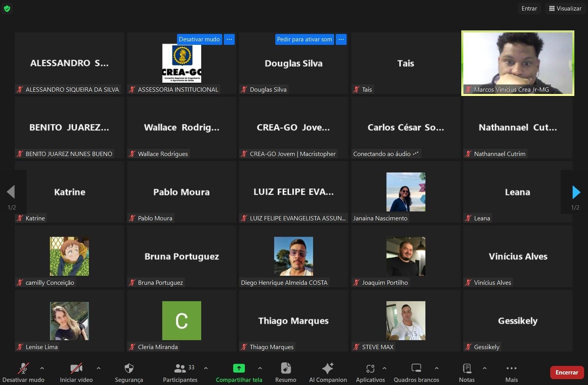Click Lenise Lima profile photo
This screenshot has width=588, height=385.
pos(69,321)
